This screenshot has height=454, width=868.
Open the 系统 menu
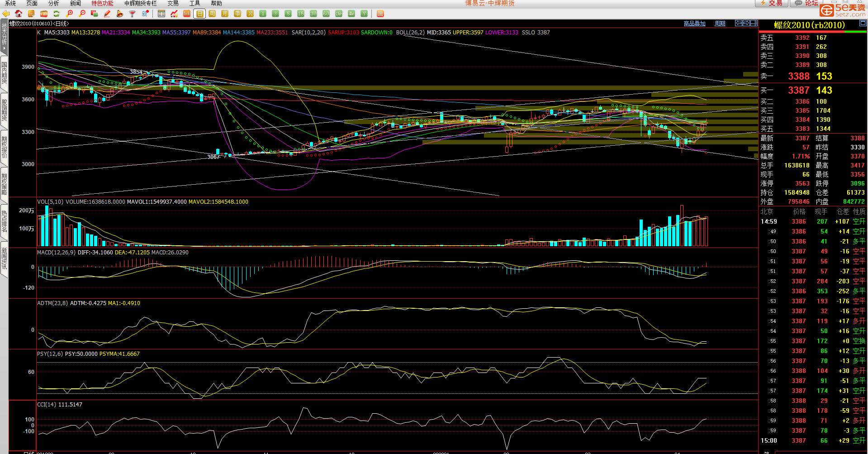coord(10,3)
